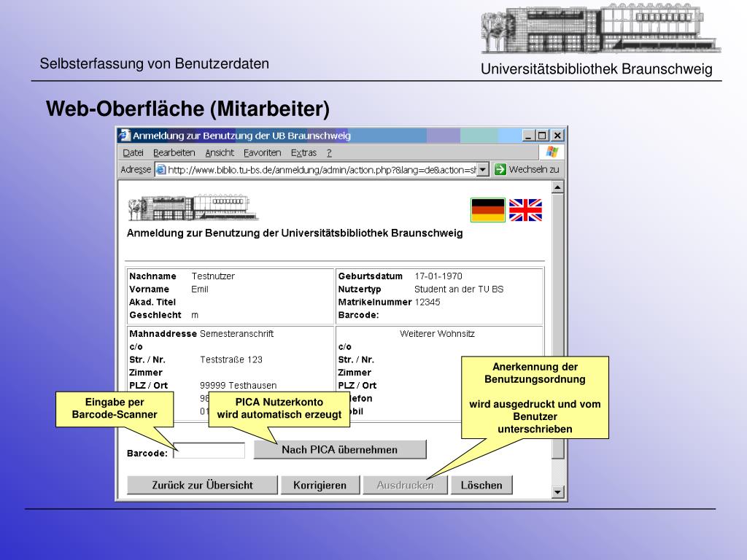Click the page icon in the address bar

coord(161,169)
